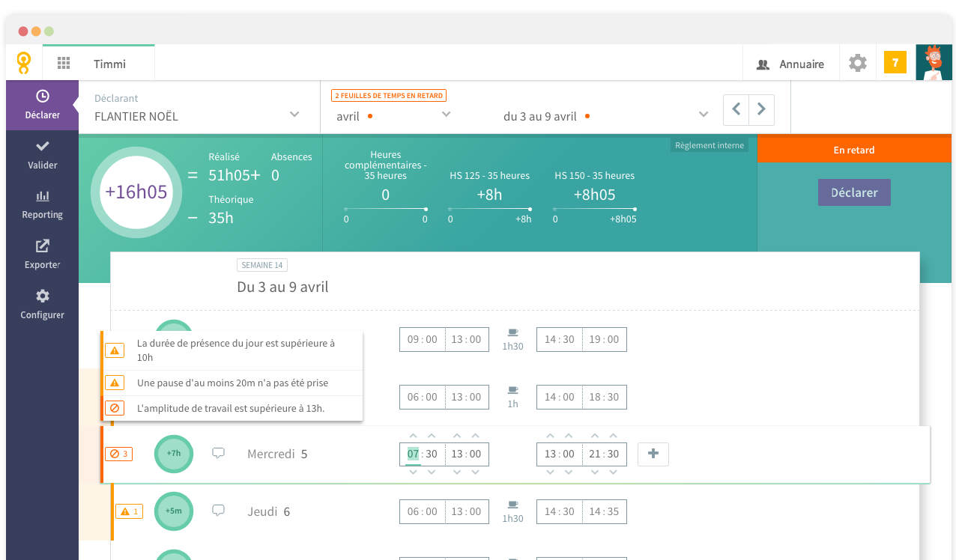Click the 21:30 end time field on Mercredi
Viewport: 956px width, 560px height.
coord(604,454)
